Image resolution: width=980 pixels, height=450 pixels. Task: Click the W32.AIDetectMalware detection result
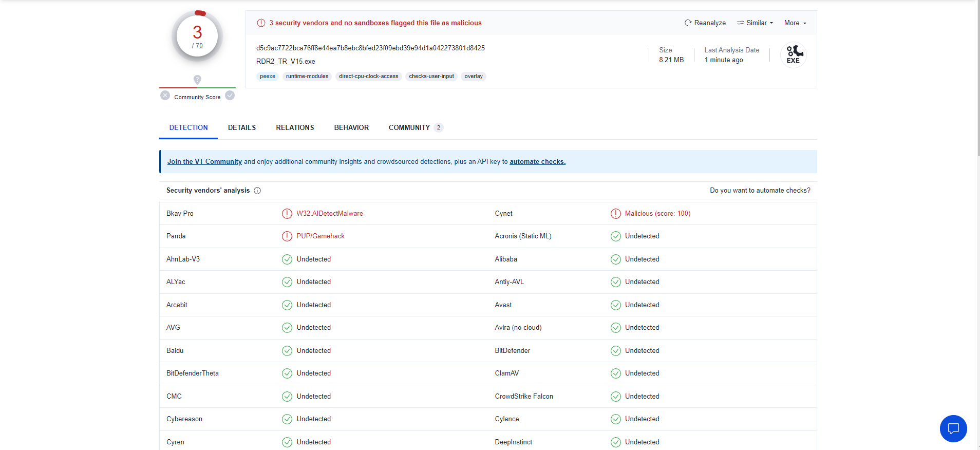(x=330, y=213)
